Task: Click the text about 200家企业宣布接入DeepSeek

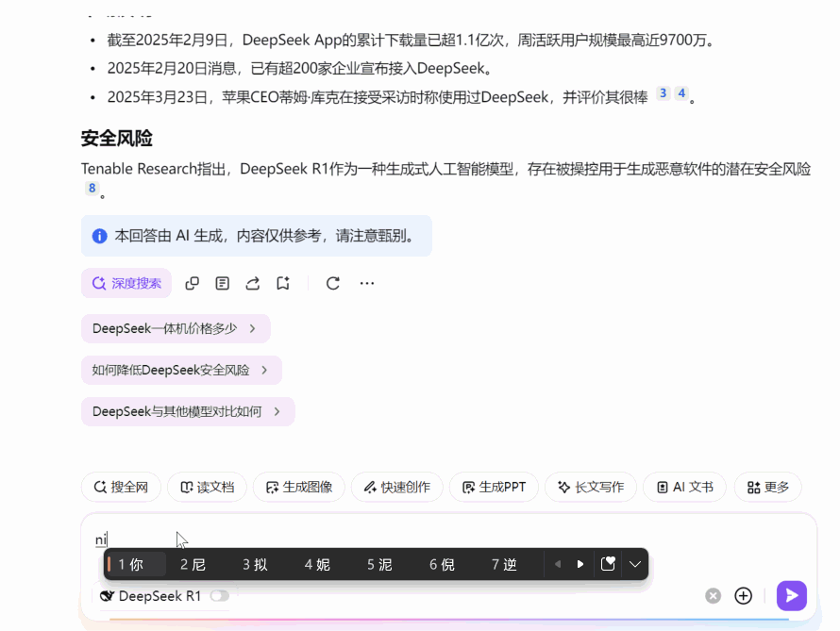Action: coord(299,69)
